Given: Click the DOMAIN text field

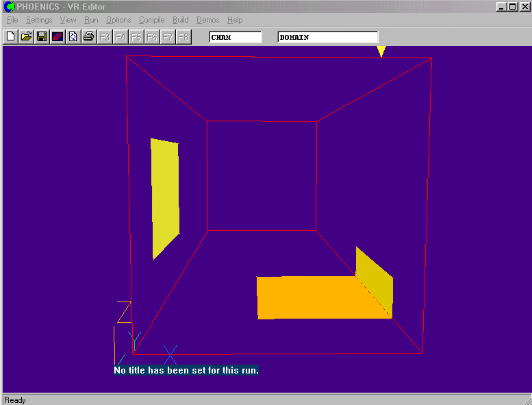Looking at the screenshot, I should (x=328, y=37).
